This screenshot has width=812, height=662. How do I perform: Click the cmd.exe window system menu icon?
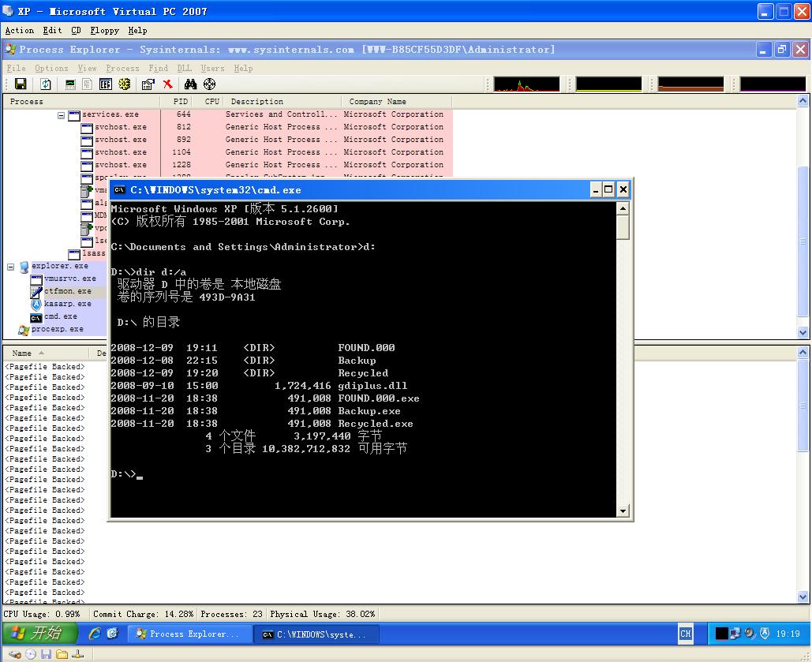119,190
